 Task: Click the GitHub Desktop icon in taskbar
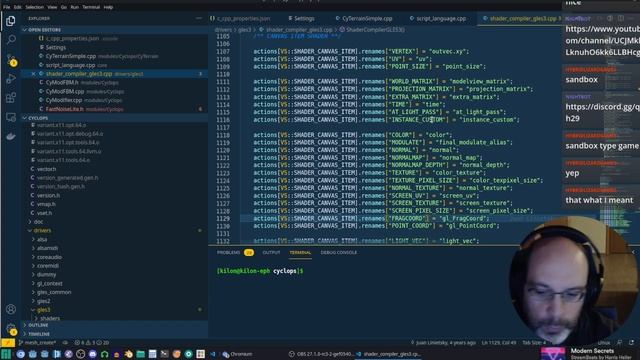pyautogui.click(x=69, y=354)
